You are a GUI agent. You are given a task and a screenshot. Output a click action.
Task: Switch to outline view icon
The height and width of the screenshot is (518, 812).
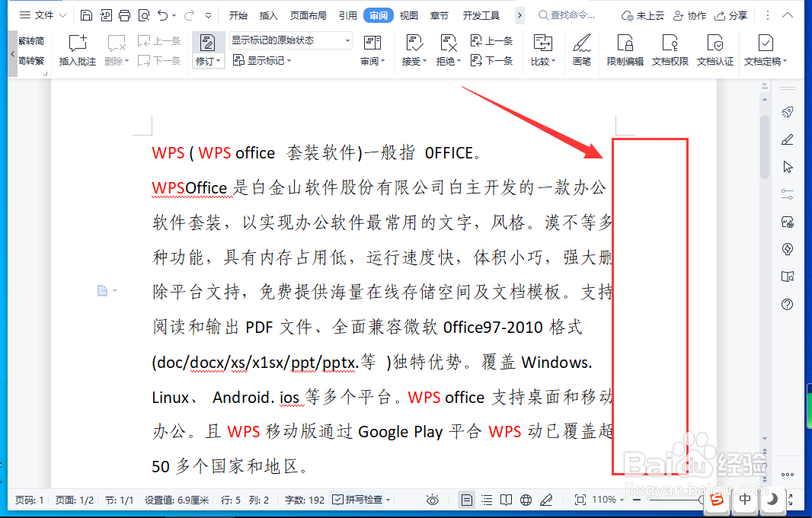click(486, 500)
